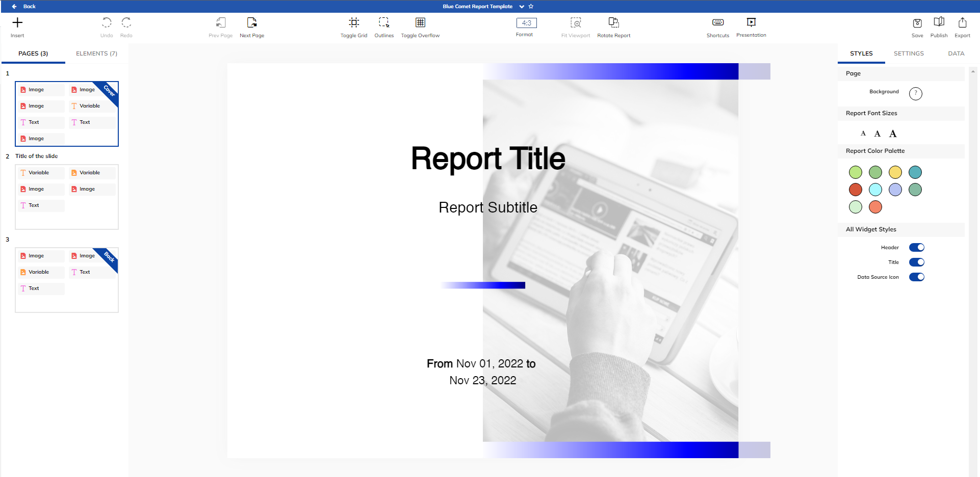Start Presentation mode
980x477 pixels.
point(751,25)
